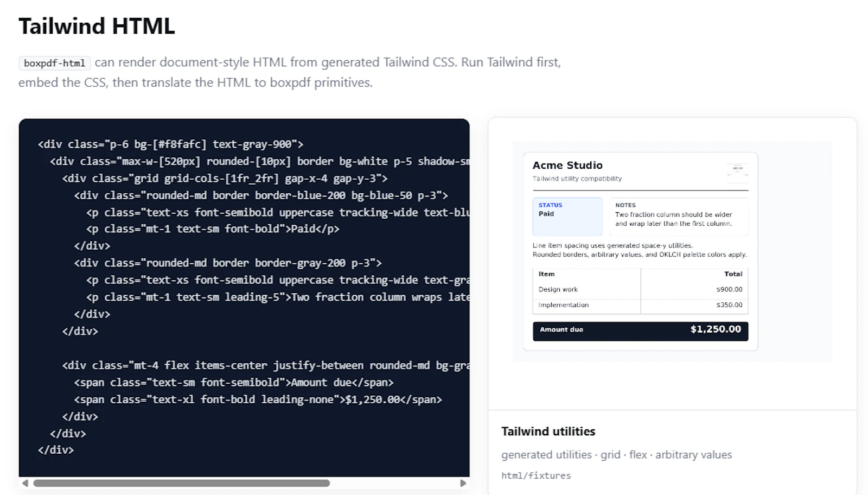This screenshot has height=495, width=868.
Task: Click the code line with border-blue-200 bg-blue-50
Action: point(261,195)
